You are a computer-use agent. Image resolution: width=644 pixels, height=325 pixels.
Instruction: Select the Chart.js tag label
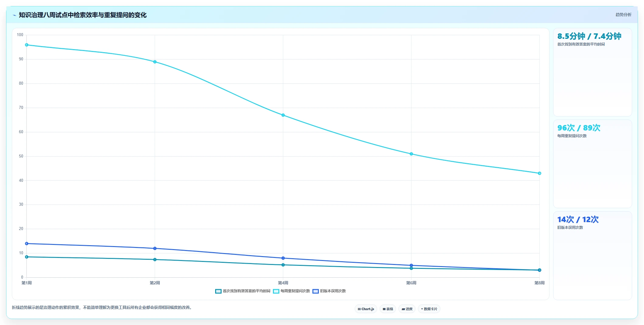tap(368, 309)
